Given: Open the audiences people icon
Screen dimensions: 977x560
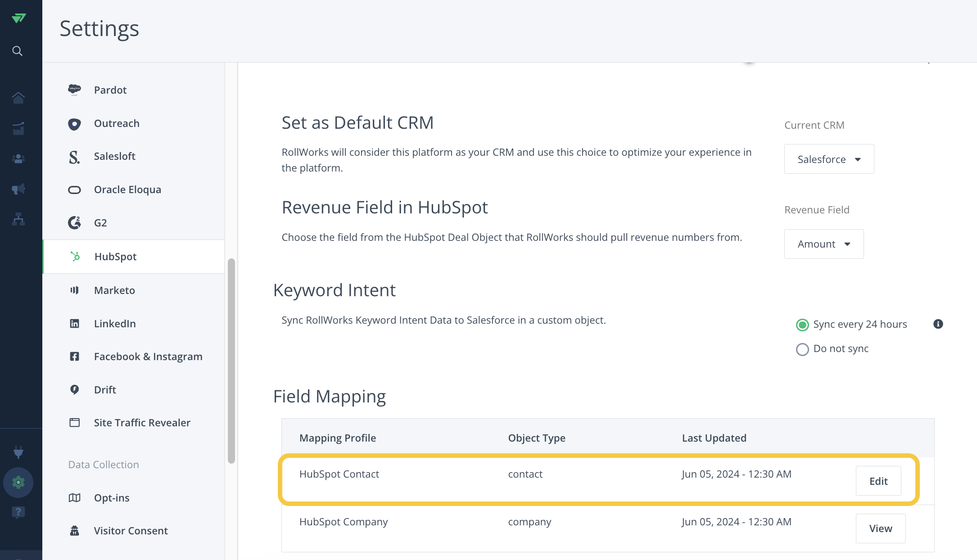Looking at the screenshot, I should (18, 159).
